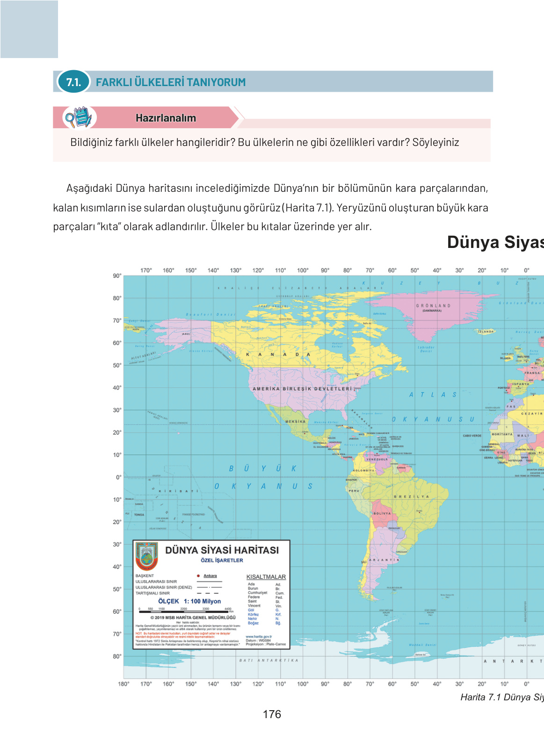Click the KISALTMALAR heading in legend

(266, 577)
